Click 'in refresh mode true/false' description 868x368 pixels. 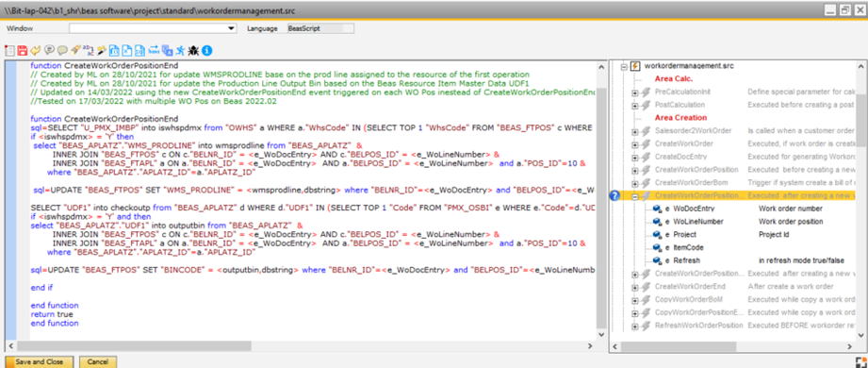tap(801, 260)
